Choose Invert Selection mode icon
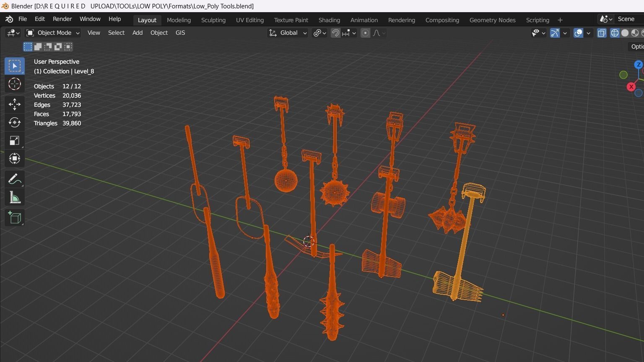 coord(58,47)
